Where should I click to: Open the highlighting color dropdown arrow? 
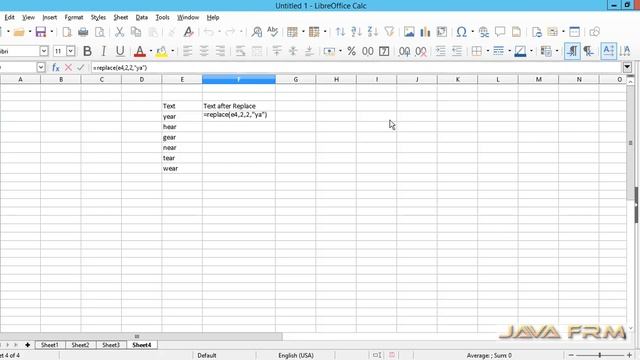click(x=173, y=51)
